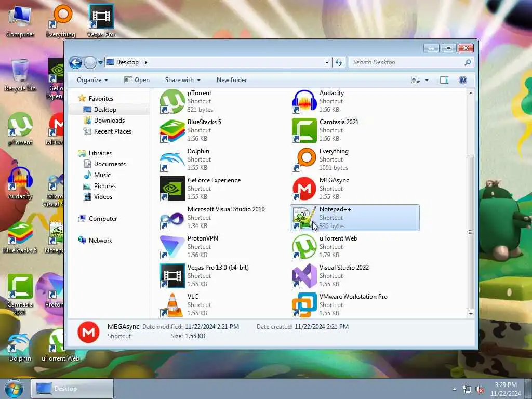Click Libraries in navigation pane
This screenshot has width=532, height=399.
click(100, 153)
